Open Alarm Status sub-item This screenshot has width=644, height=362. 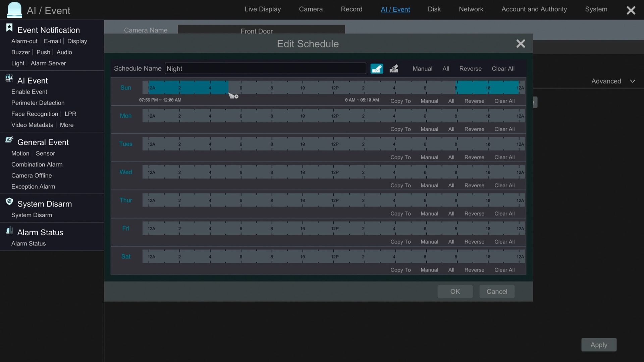pos(29,244)
